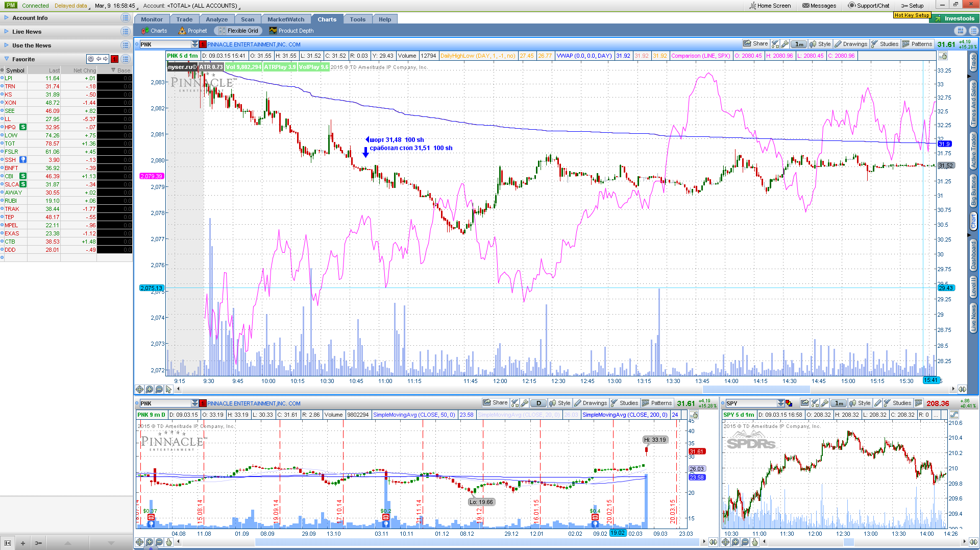Open the Style menu on main chart
Image resolution: width=980 pixels, height=550 pixels.
point(820,44)
